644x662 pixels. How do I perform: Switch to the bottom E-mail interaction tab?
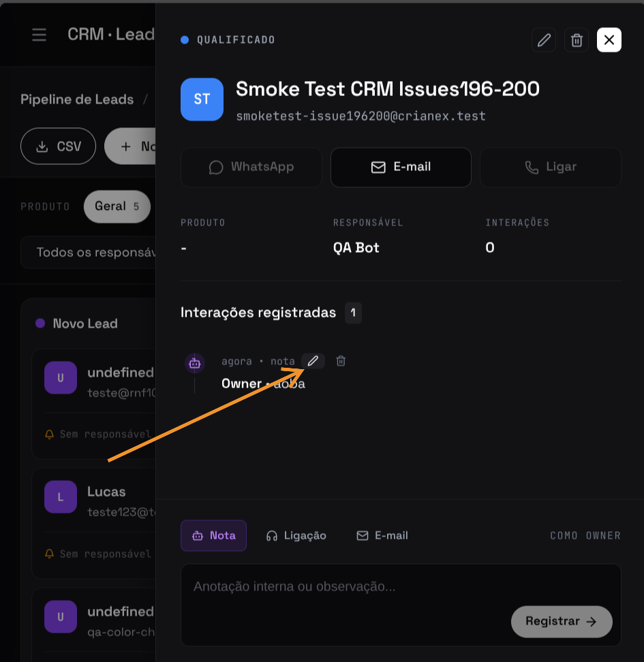coord(382,535)
